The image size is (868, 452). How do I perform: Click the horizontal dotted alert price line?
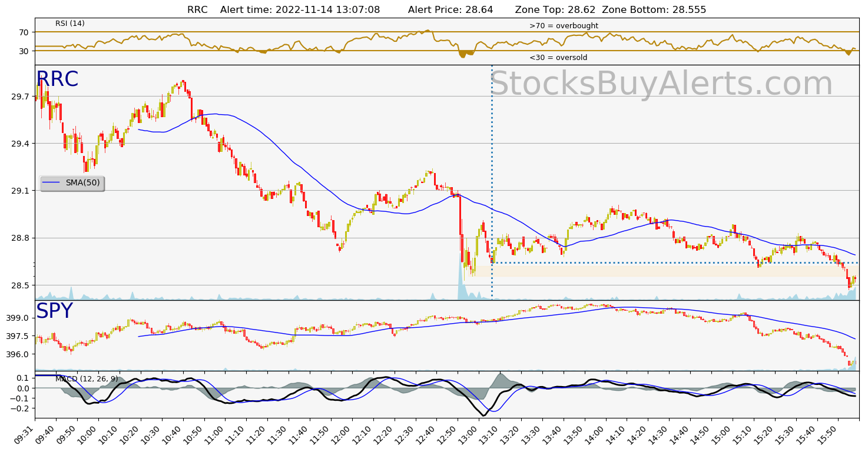click(x=675, y=262)
